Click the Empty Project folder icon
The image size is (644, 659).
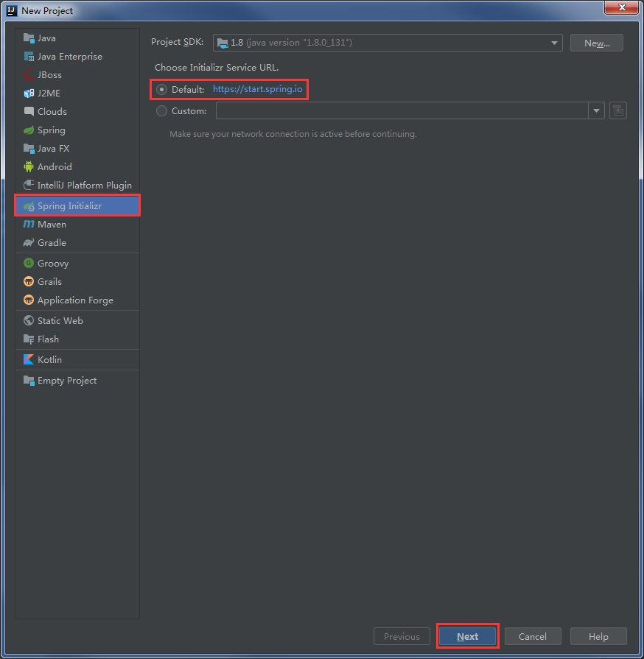pos(29,381)
